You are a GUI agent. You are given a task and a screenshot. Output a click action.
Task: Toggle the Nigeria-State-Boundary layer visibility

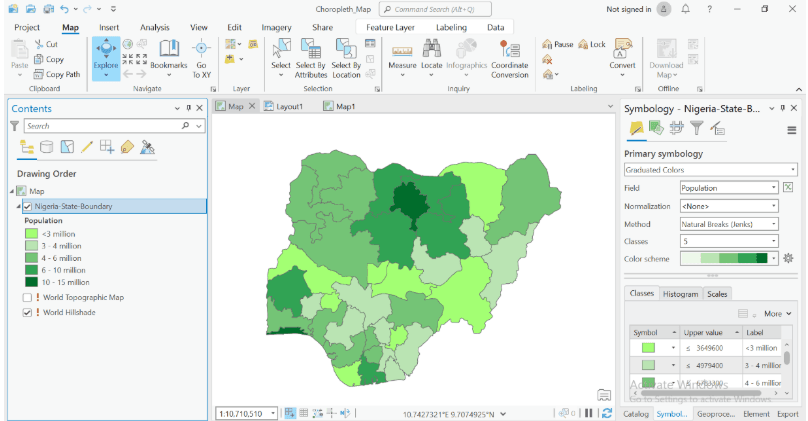[x=28, y=206]
